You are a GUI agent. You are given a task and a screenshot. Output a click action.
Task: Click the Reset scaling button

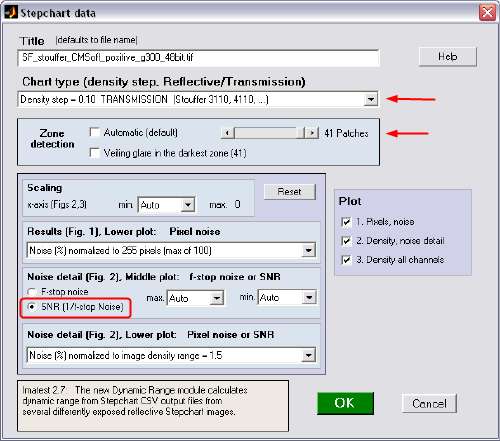(x=289, y=192)
